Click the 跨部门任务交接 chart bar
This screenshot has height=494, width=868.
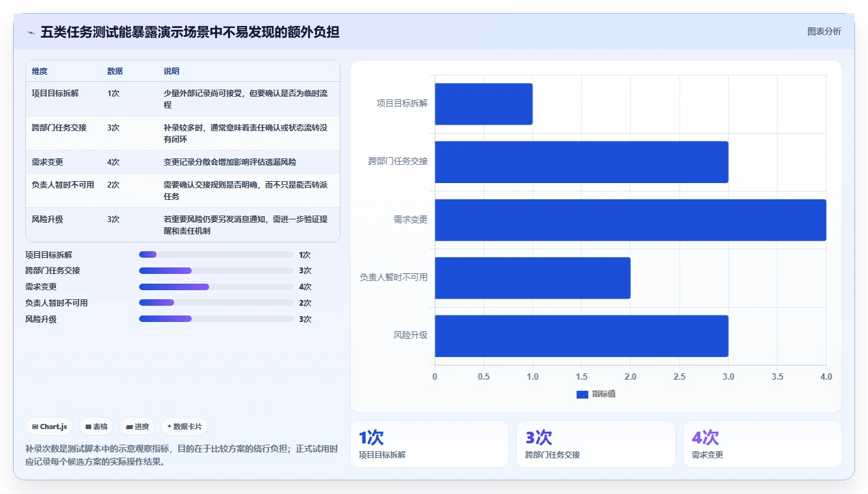point(581,162)
